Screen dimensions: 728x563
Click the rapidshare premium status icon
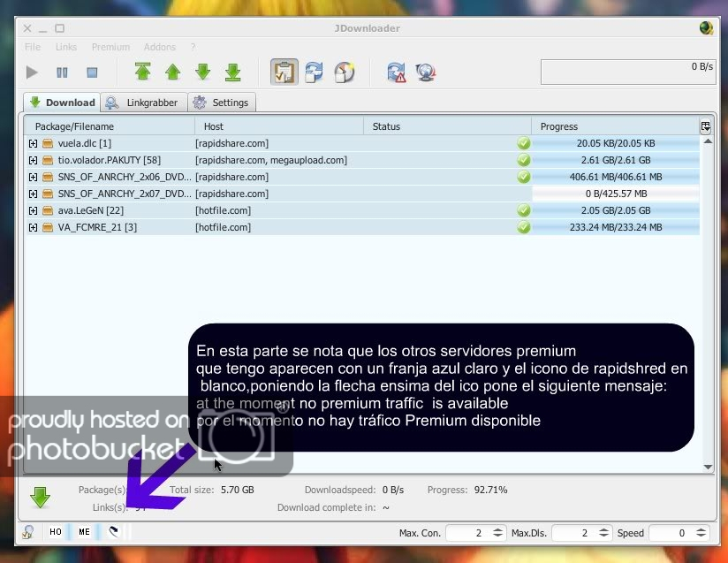(x=113, y=532)
